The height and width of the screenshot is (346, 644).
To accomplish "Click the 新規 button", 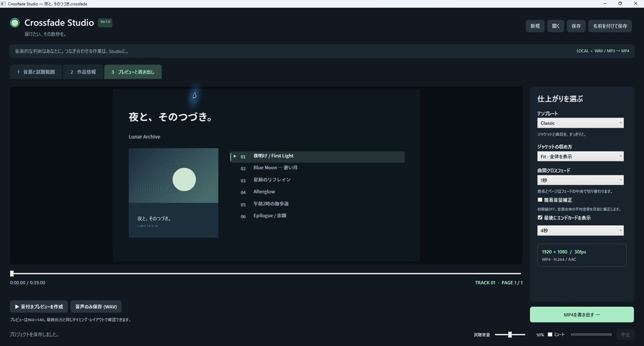I will 535,26.
